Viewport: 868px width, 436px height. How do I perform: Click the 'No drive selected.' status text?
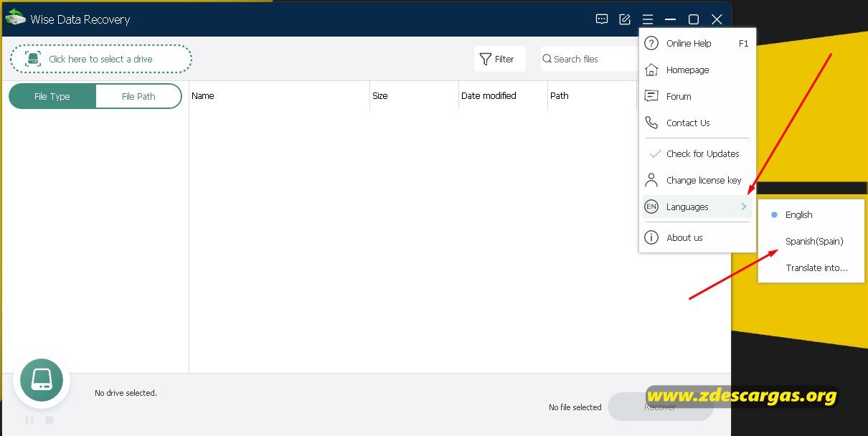pos(126,393)
